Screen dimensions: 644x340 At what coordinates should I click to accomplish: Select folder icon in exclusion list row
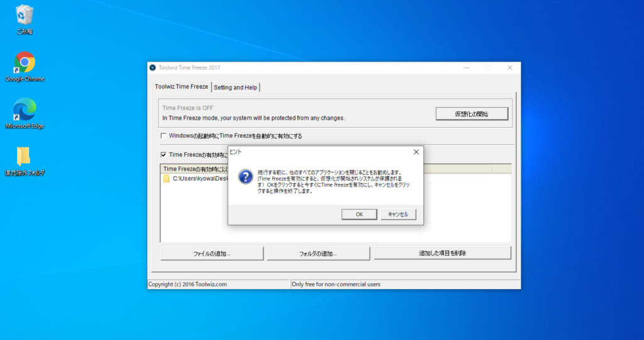point(166,179)
